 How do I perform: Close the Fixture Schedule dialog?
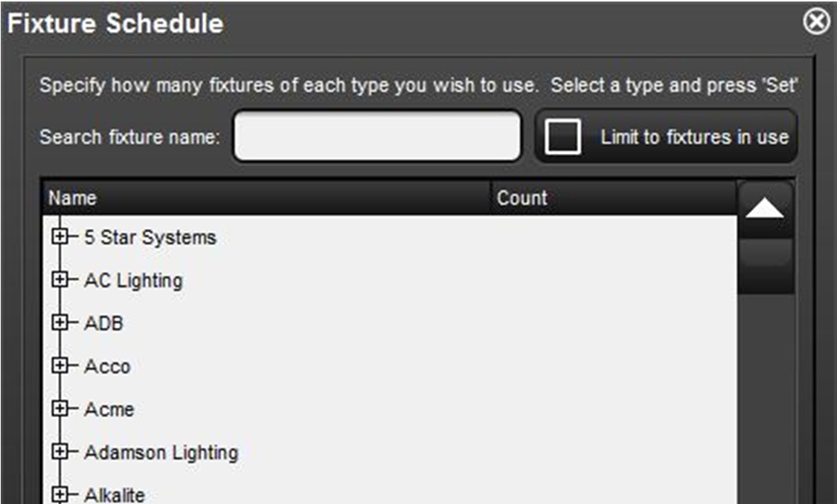(x=816, y=22)
